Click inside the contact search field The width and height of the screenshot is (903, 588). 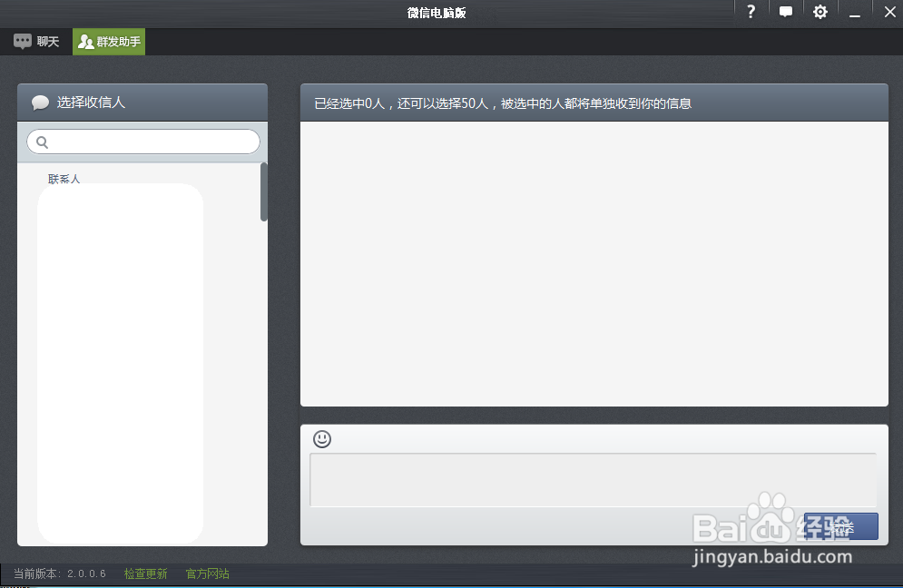pyautogui.click(x=142, y=142)
